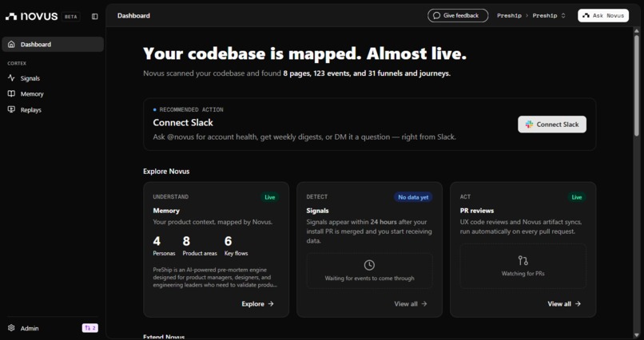This screenshot has width=644, height=340.
Task: Open Memory in the sidebar
Action: [53, 94]
